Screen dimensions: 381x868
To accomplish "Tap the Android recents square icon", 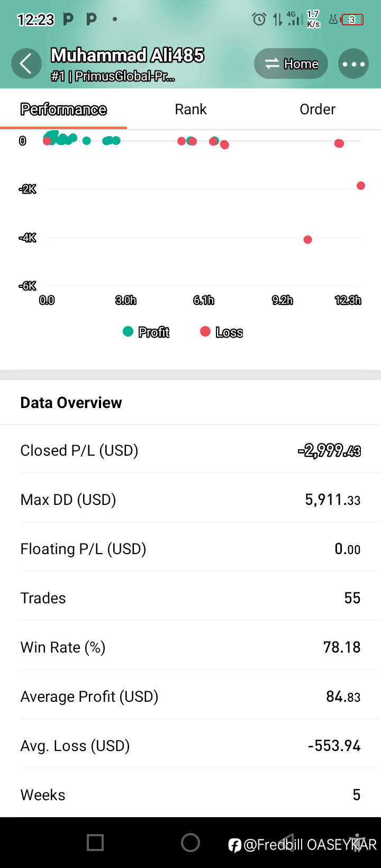I will (95, 842).
